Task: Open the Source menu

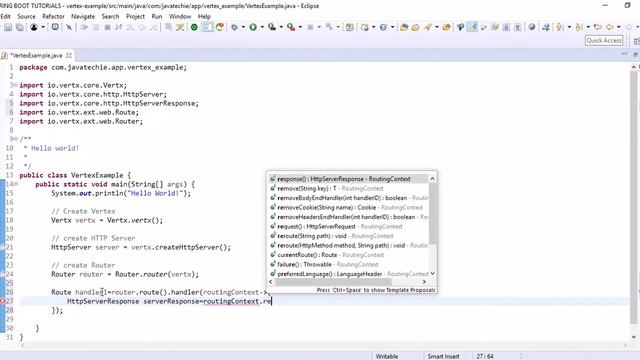Action: click(x=26, y=16)
